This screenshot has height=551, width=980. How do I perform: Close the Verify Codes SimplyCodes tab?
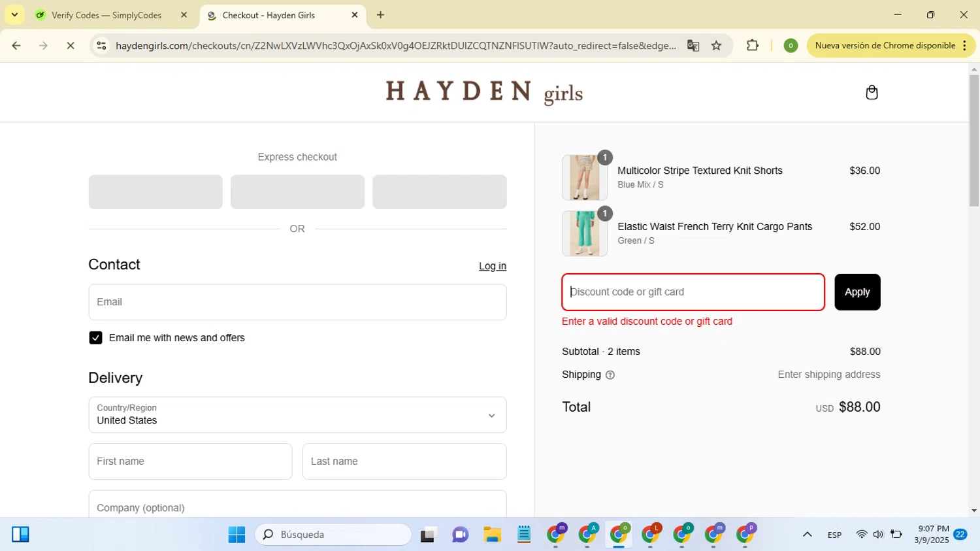[184, 15]
